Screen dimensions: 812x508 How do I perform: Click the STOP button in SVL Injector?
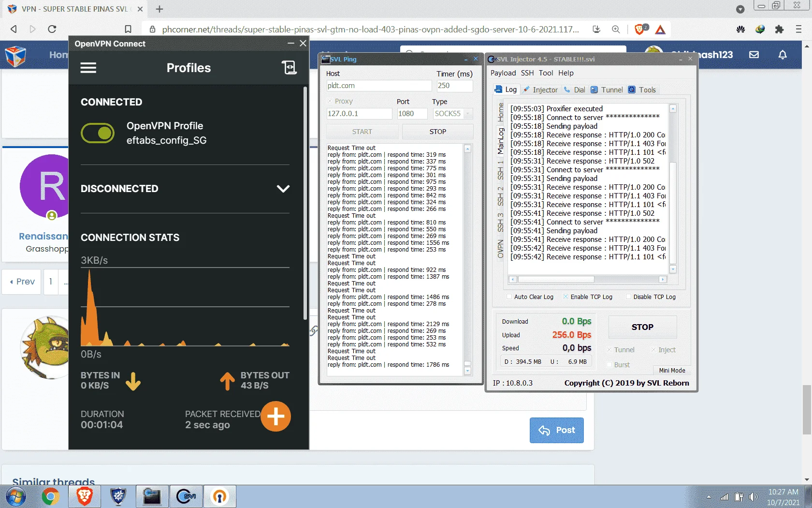click(642, 327)
